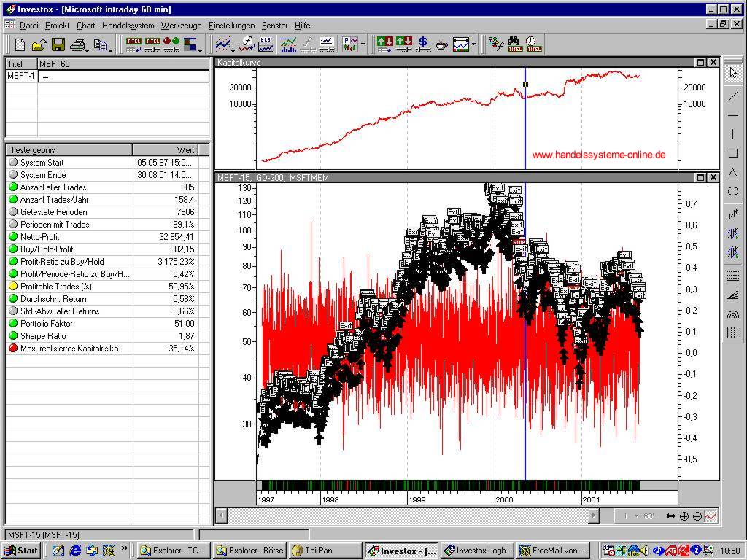Open the Projekt menu
Image resolution: width=747 pixels, height=560 pixels.
(57, 26)
